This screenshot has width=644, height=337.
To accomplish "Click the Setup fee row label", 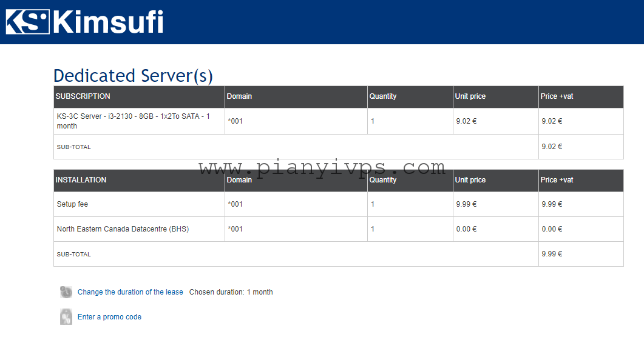I will [72, 204].
